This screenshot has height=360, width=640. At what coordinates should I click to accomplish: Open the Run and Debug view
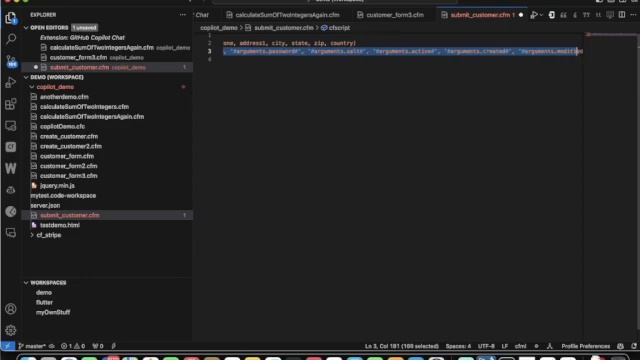pos(11,82)
